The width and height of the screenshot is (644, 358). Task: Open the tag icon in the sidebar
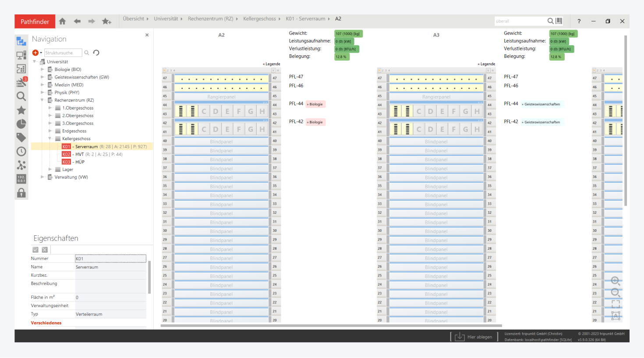click(21, 138)
